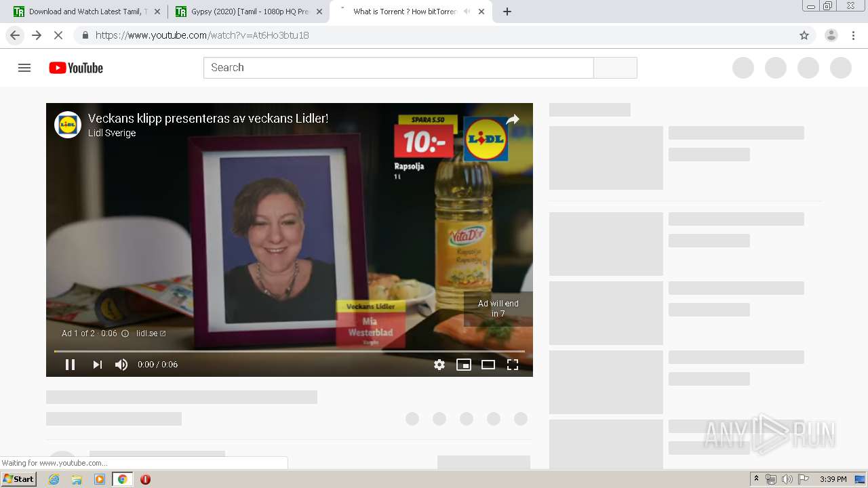Open a new browser tab
Screen dimensions: 868x488
click(507, 12)
